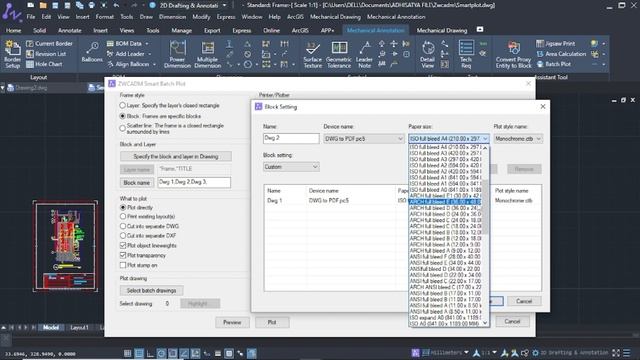Open the Geometric Tolerance tool
640x360 pixels.
coord(339,54)
